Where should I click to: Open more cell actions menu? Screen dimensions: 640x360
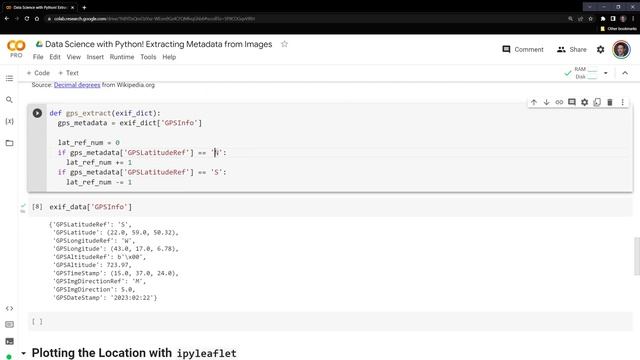(622, 102)
